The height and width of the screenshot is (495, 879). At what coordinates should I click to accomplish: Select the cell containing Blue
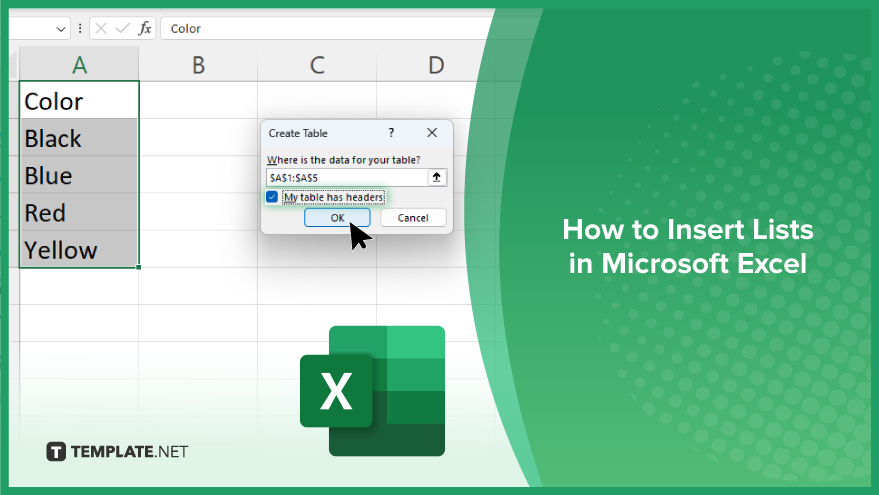79,175
